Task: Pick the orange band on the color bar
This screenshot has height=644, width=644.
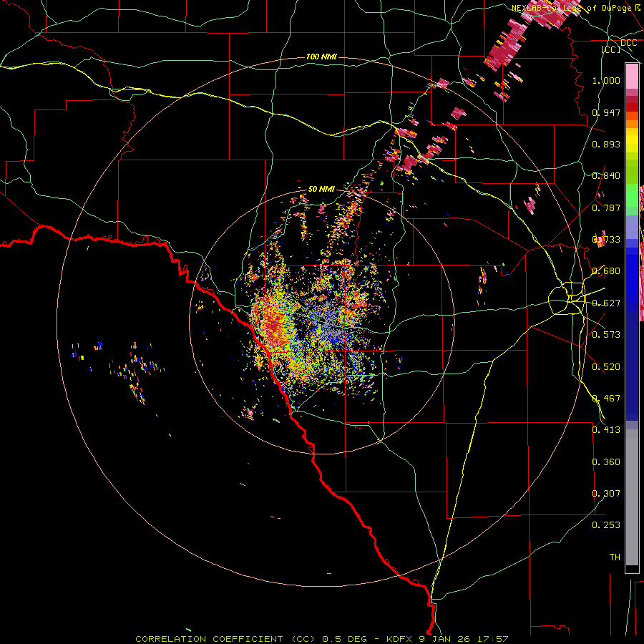Action: pyautogui.click(x=632, y=124)
